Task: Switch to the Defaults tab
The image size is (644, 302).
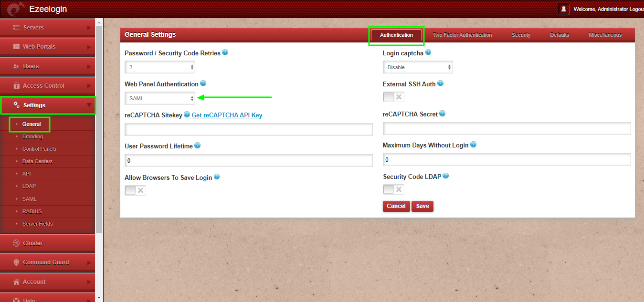Action: tap(560, 35)
